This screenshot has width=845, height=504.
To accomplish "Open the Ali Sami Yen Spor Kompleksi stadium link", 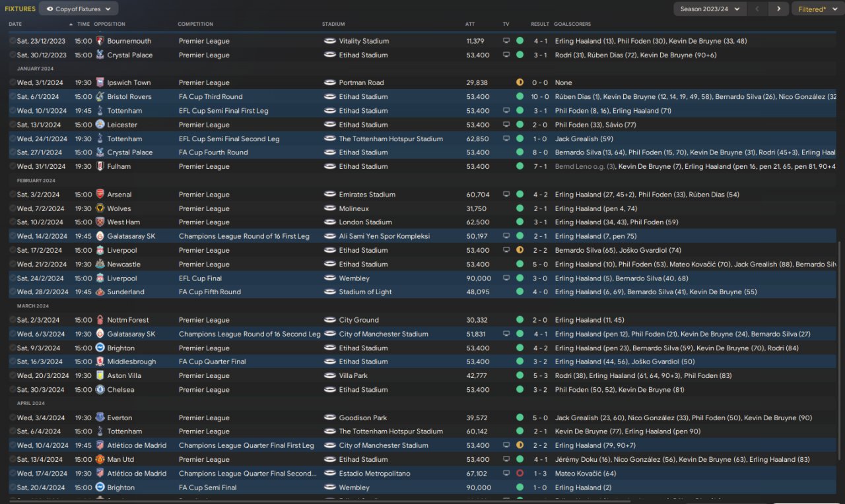I will coord(384,236).
